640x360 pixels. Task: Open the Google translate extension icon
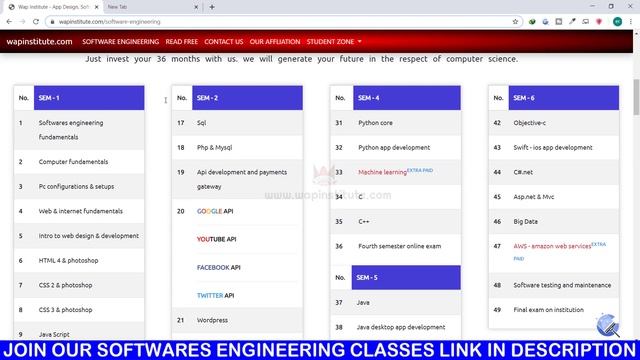coord(545,22)
